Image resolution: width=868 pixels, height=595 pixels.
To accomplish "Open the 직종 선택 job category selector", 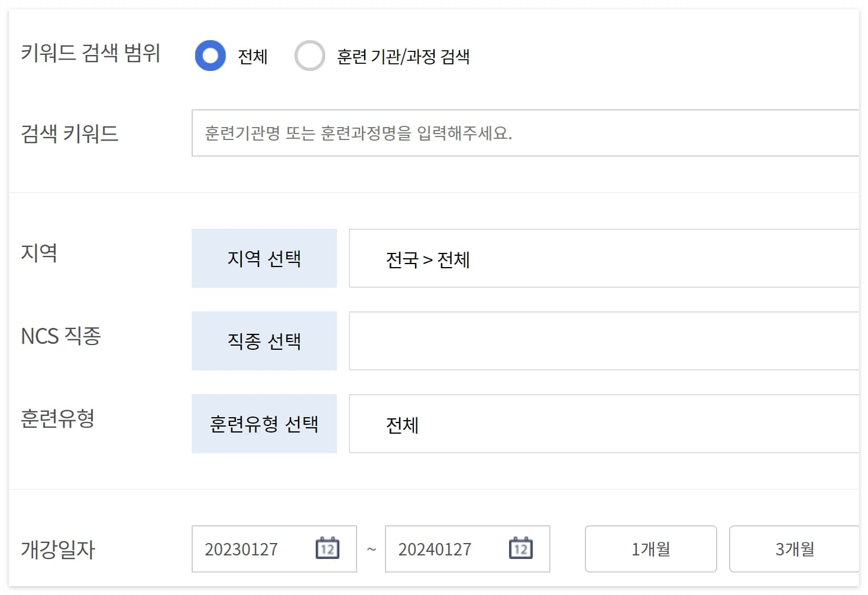I will tap(264, 341).
